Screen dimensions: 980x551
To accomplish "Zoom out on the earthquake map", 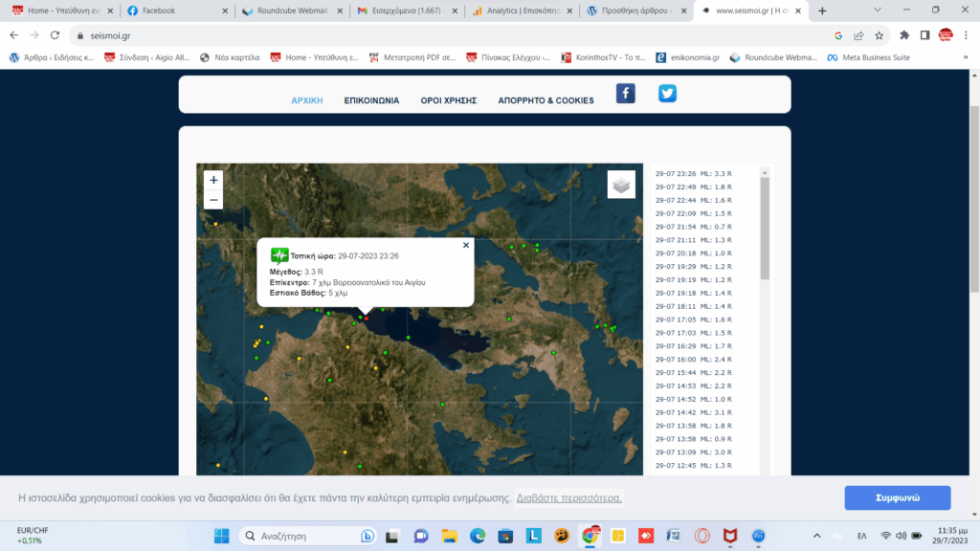I will [x=213, y=200].
